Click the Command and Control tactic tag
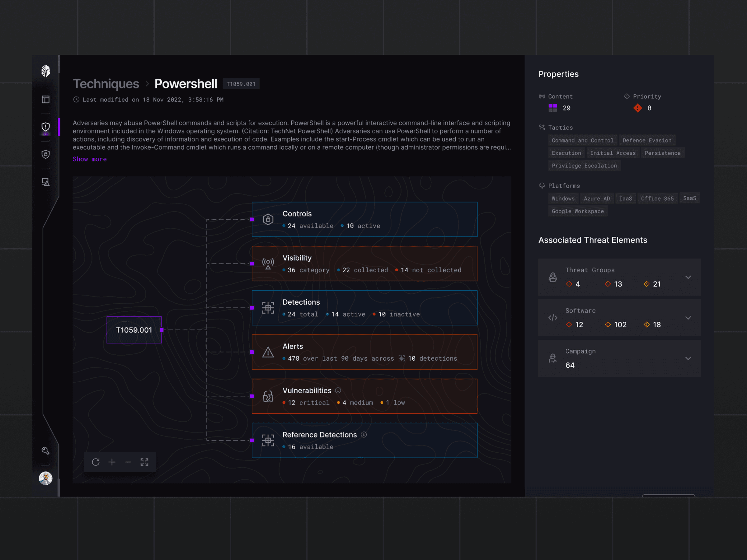Image resolution: width=747 pixels, height=560 pixels. coord(583,140)
